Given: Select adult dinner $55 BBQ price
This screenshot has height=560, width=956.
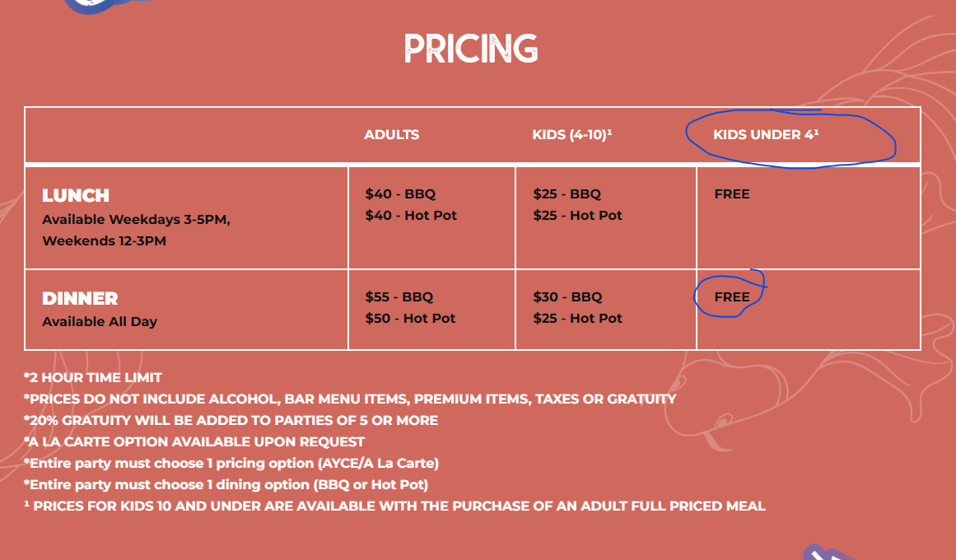Looking at the screenshot, I should (399, 297).
